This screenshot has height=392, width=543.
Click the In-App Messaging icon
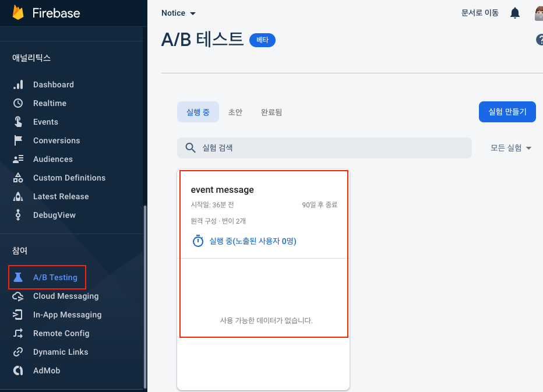(x=18, y=315)
